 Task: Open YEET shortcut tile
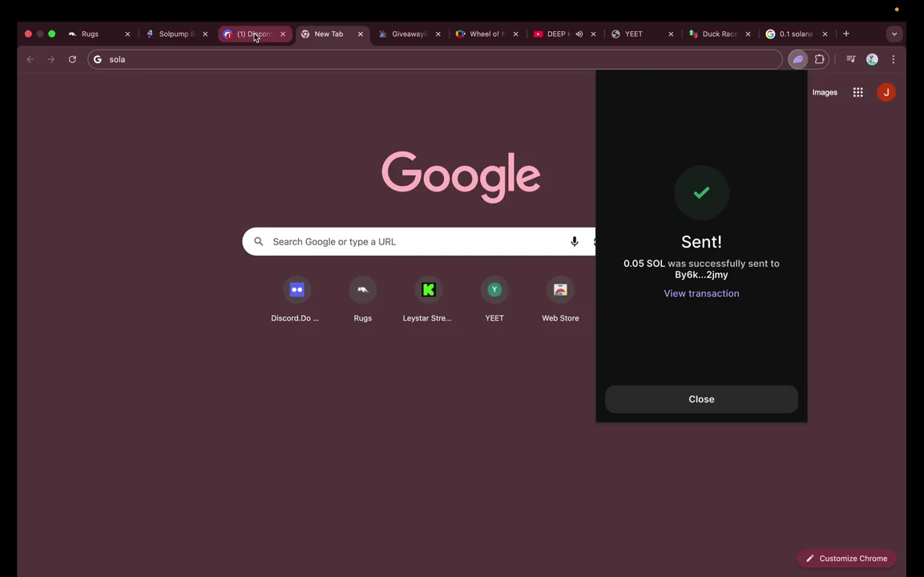pos(494,300)
